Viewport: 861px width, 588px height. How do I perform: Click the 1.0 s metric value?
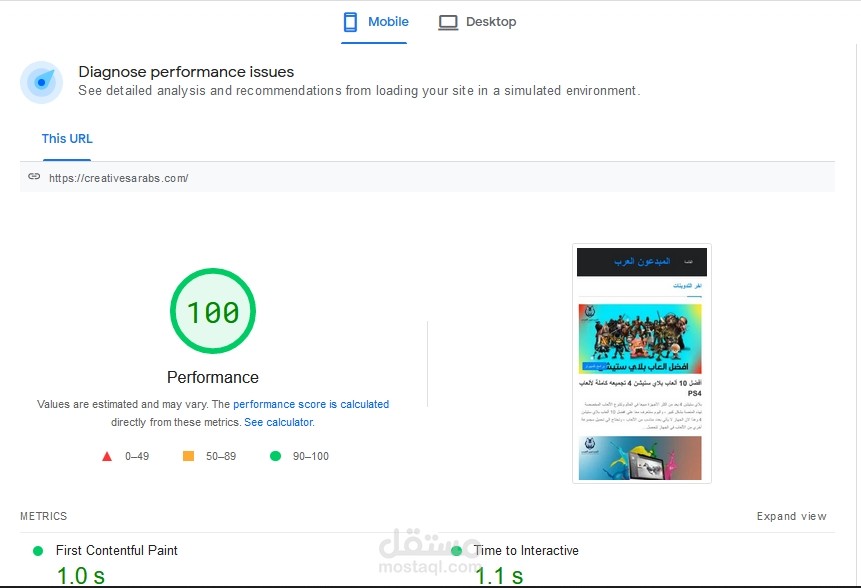click(81, 576)
